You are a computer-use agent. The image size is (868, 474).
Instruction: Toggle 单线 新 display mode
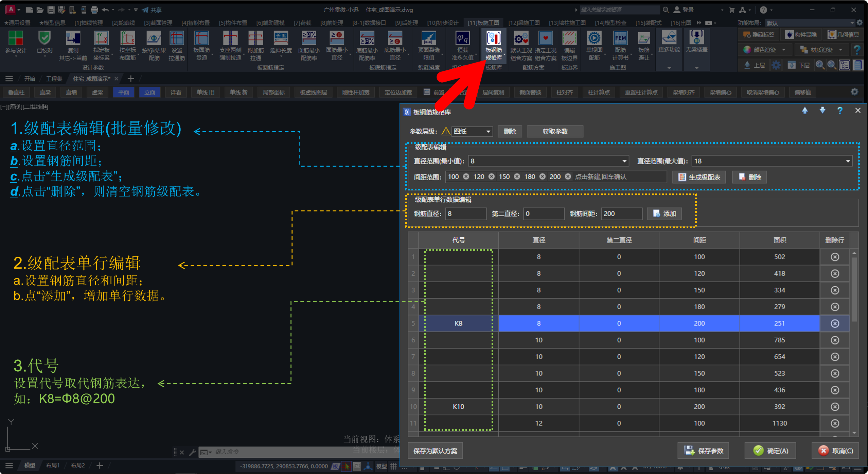tap(239, 92)
